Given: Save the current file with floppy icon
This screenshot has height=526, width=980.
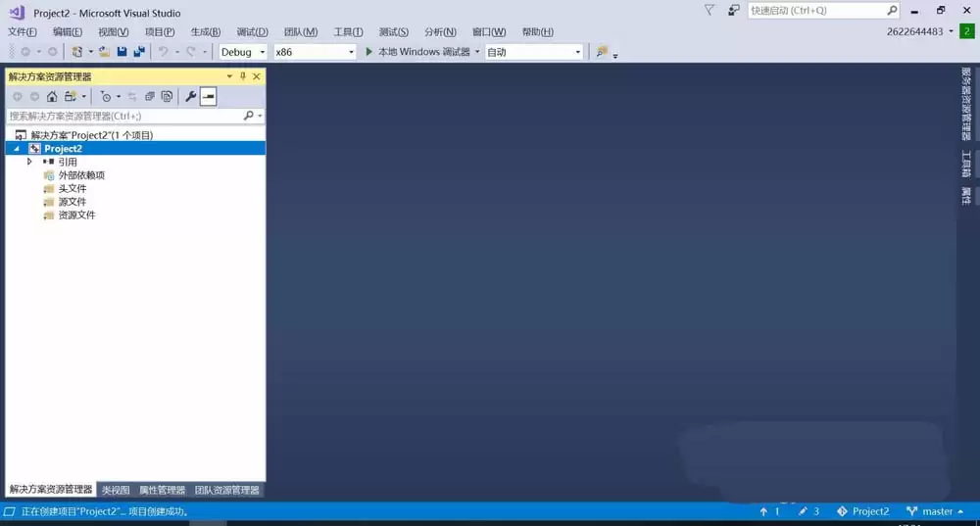Looking at the screenshot, I should coord(122,52).
